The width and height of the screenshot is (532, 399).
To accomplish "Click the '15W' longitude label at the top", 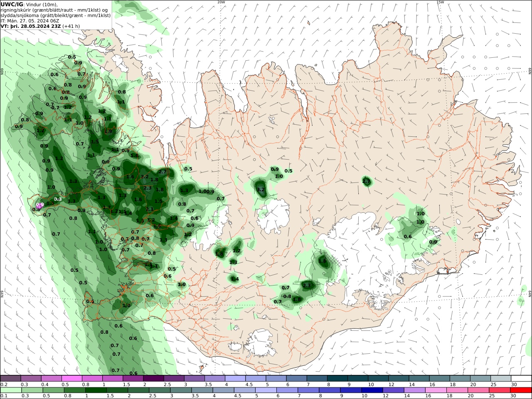I will click(x=440, y=2).
